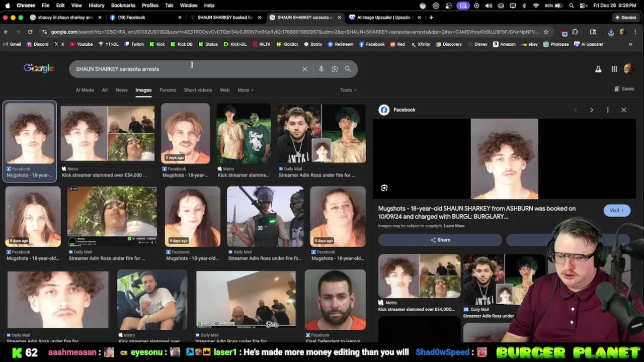This screenshot has height=362, width=644.
Task: Switch to the AI Mode tab
Action: [x=85, y=90]
